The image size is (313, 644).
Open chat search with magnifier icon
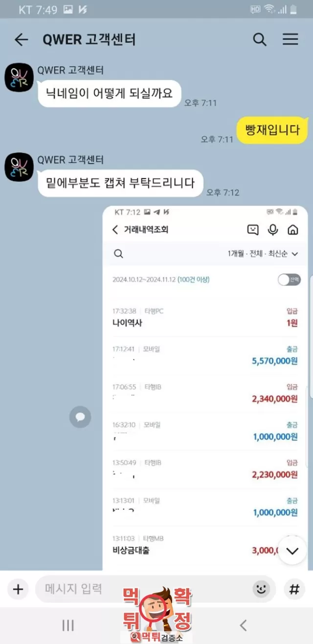click(260, 40)
